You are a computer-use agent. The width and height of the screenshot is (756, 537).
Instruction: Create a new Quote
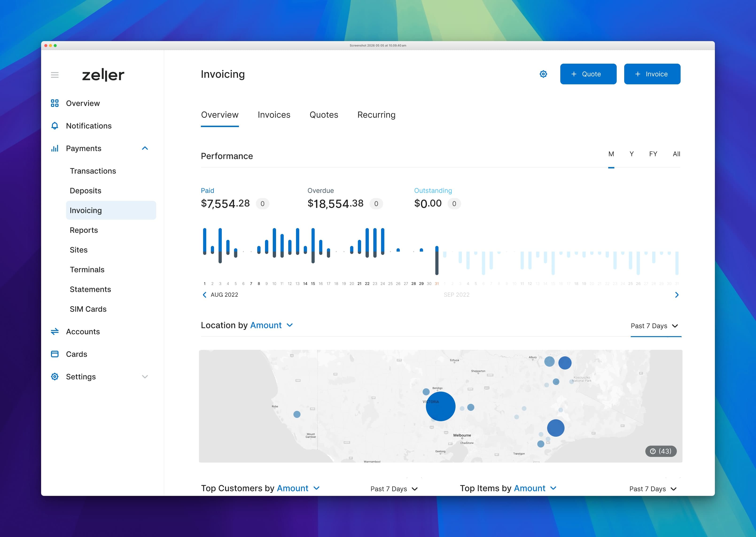pos(588,74)
